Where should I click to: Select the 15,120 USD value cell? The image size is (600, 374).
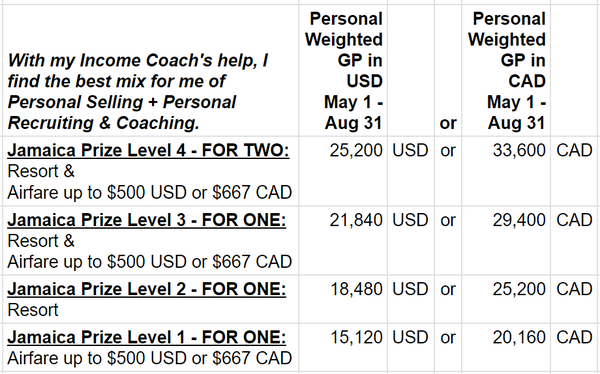(x=356, y=337)
